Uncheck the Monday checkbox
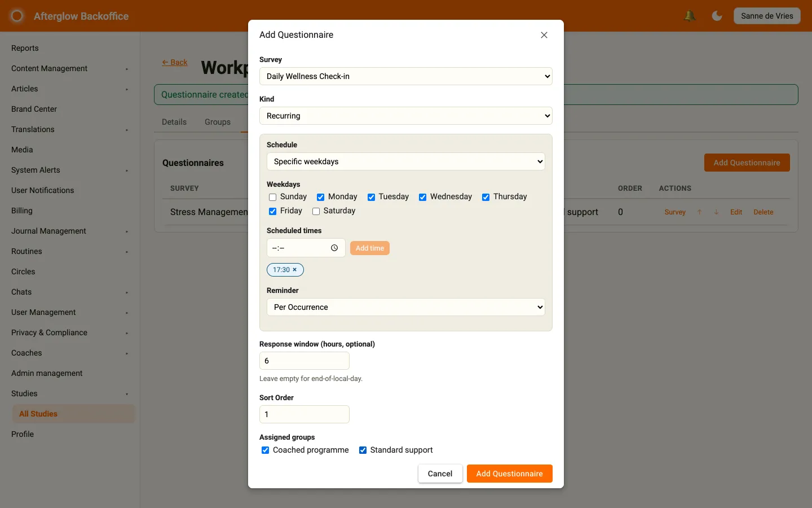 tap(320, 197)
